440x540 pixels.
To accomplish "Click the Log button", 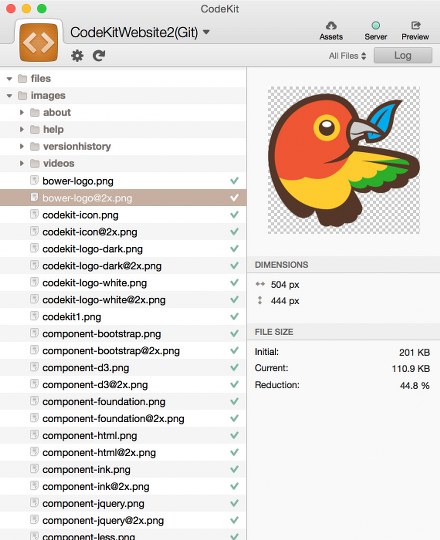I will click(x=403, y=55).
